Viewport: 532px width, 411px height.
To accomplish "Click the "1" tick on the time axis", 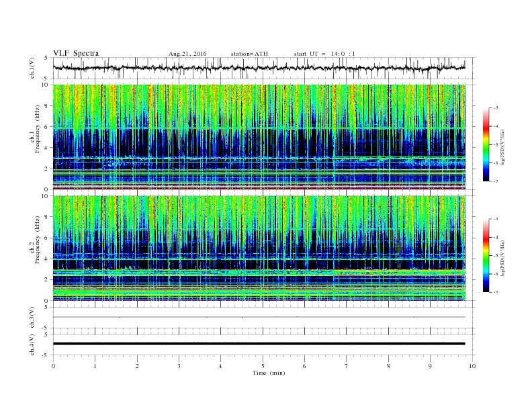I will [x=95, y=366].
